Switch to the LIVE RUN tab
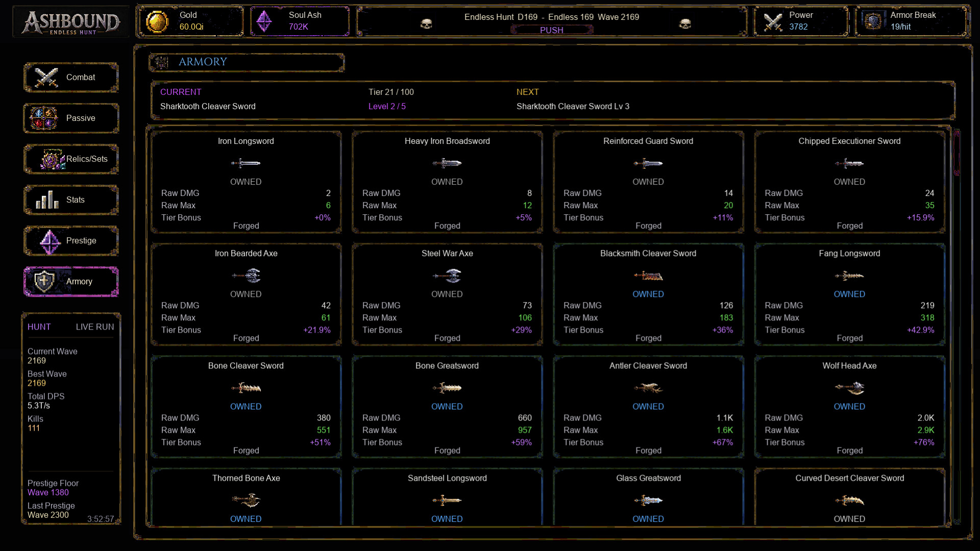The image size is (980, 551). (95, 327)
